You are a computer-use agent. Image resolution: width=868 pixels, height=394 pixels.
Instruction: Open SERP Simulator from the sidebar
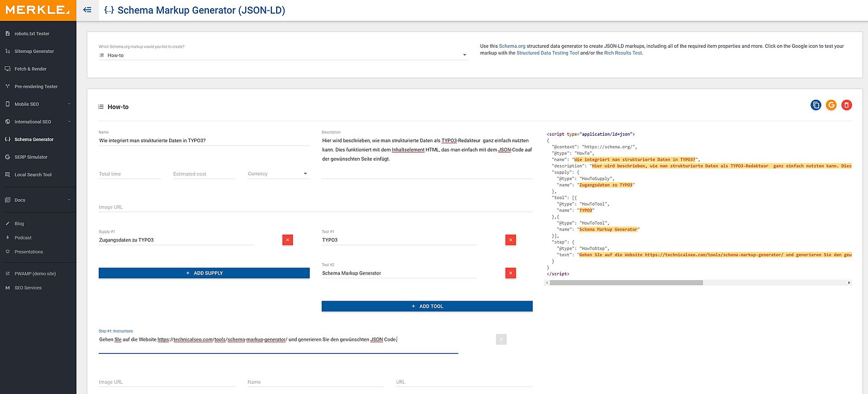(31, 157)
